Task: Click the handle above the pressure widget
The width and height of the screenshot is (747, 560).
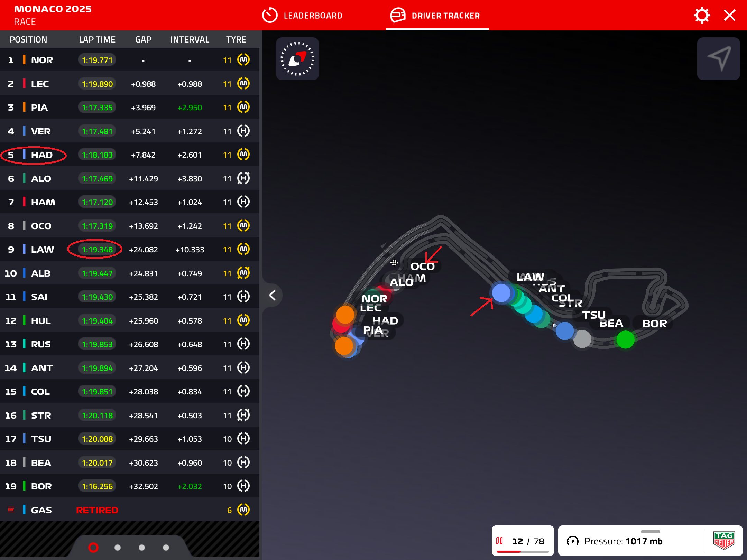Action: tap(650, 531)
